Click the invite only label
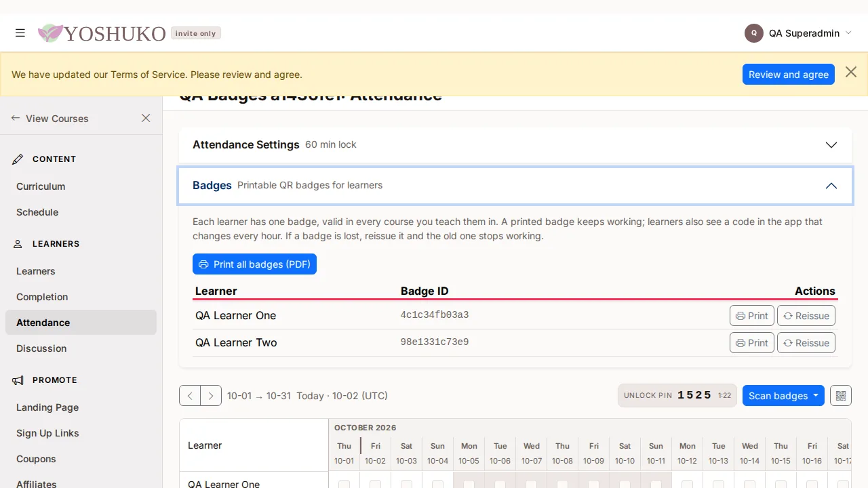 pos(196,33)
